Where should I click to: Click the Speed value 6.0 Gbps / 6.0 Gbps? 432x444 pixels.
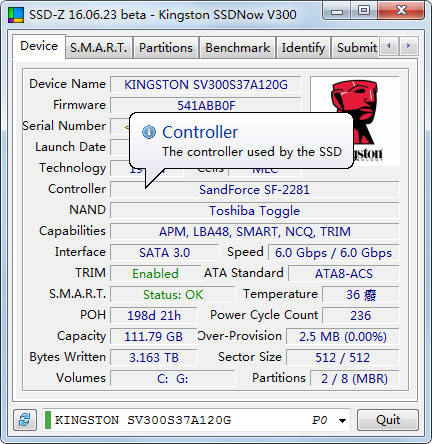333,253
